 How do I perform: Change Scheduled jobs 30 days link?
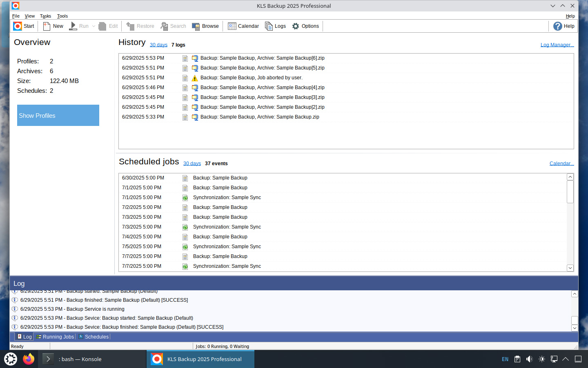pos(192,164)
